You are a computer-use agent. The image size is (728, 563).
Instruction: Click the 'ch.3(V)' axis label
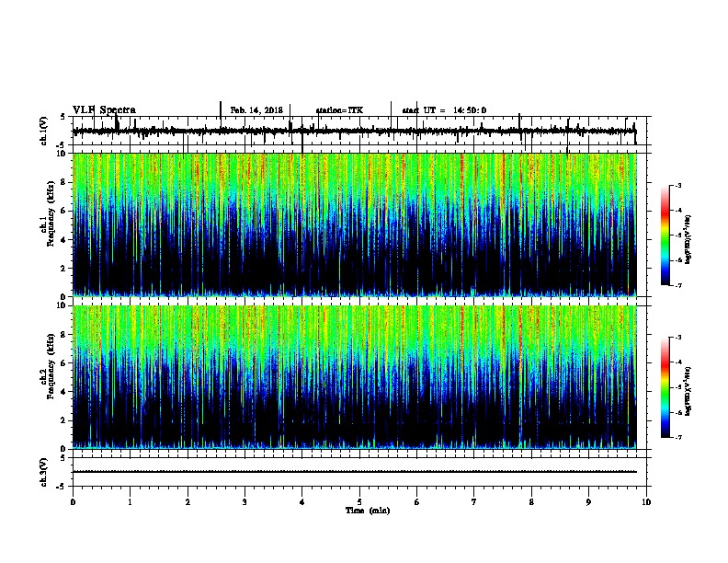click(x=43, y=472)
